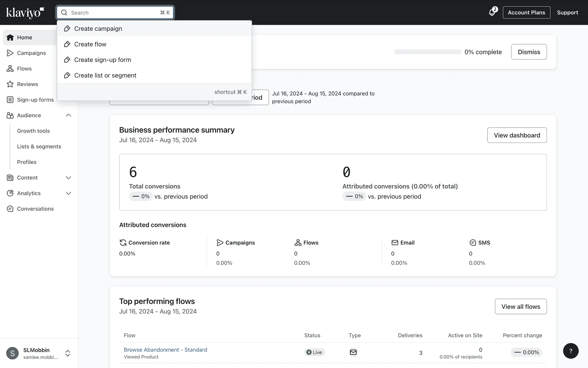The width and height of the screenshot is (588, 368).
Task: Collapse the Audience section chevron
Action: (68, 115)
